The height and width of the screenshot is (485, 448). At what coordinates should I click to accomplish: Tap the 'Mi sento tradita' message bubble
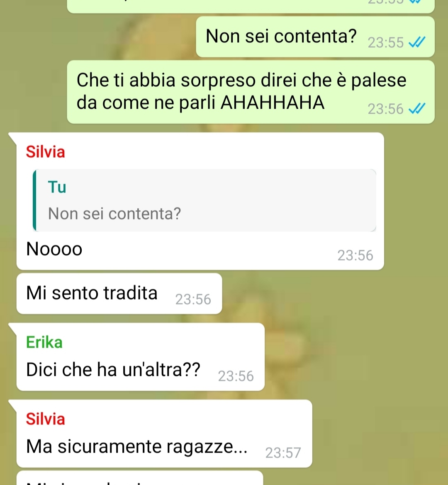point(119,294)
